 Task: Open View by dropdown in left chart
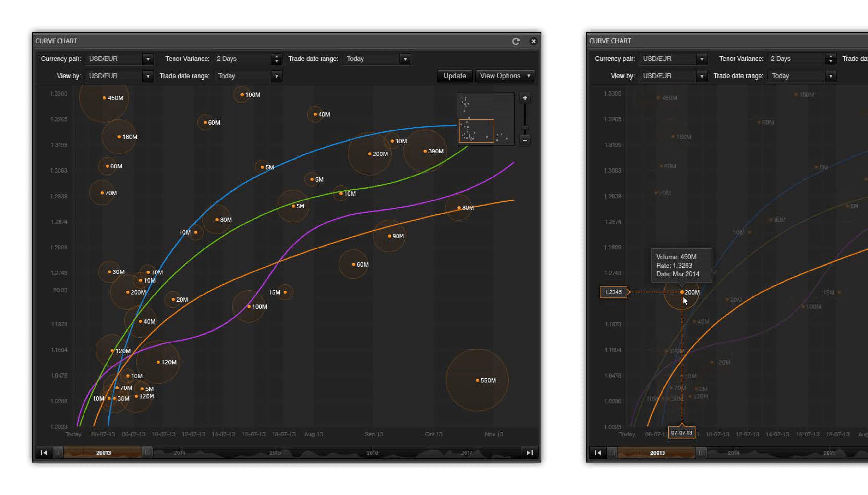pyautogui.click(x=148, y=76)
